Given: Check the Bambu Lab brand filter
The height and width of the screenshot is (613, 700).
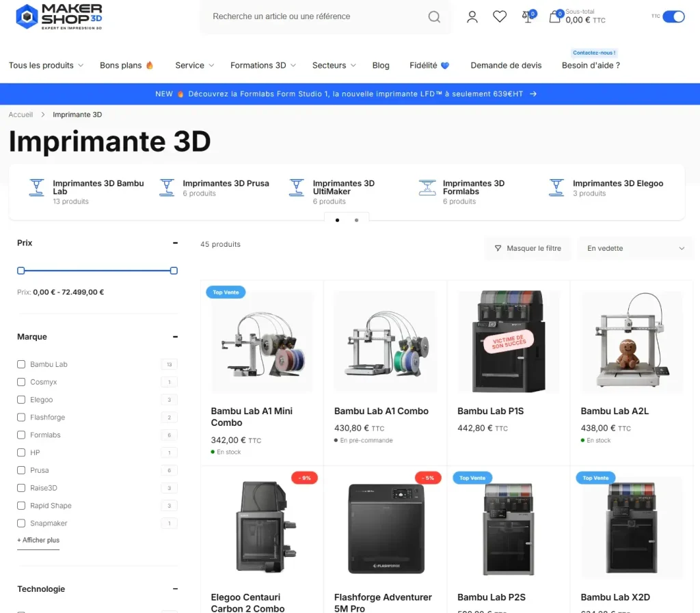Looking at the screenshot, I should pyautogui.click(x=21, y=364).
